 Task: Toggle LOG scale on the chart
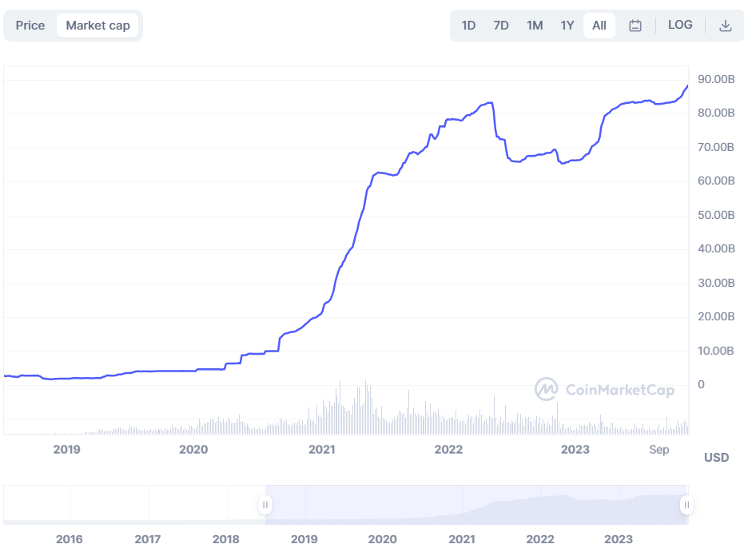(680, 25)
